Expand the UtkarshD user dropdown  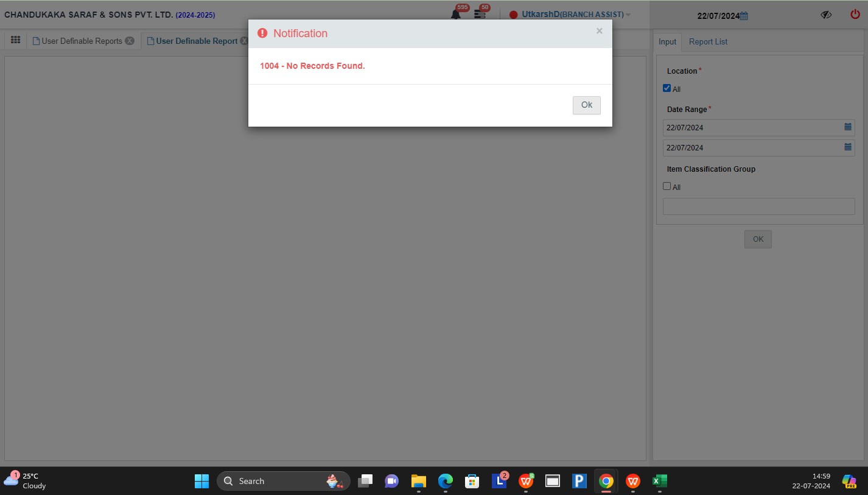(628, 15)
